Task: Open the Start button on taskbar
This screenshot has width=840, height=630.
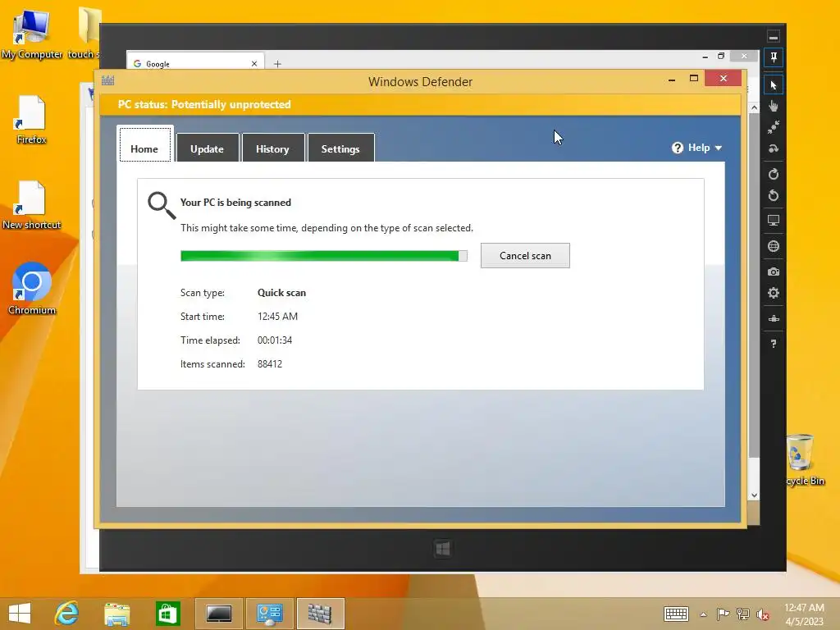Action: point(20,614)
